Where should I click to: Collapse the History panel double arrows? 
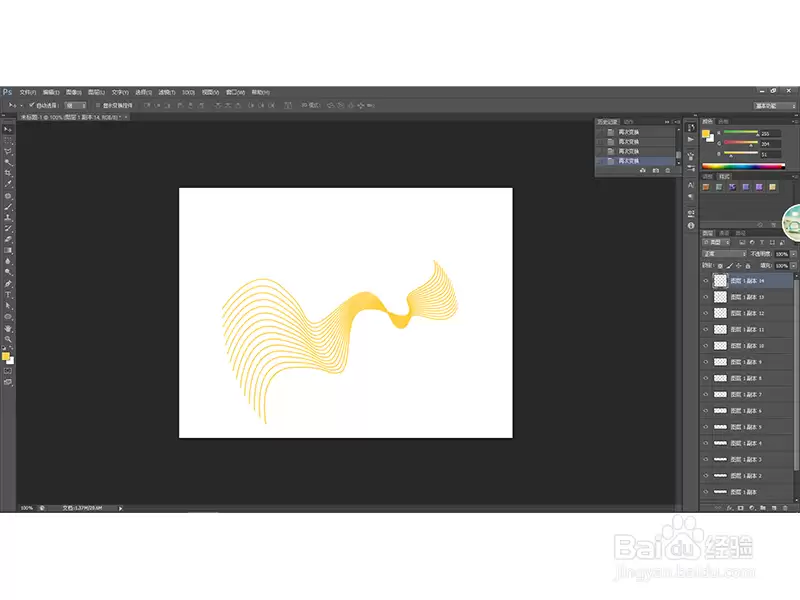click(x=667, y=121)
